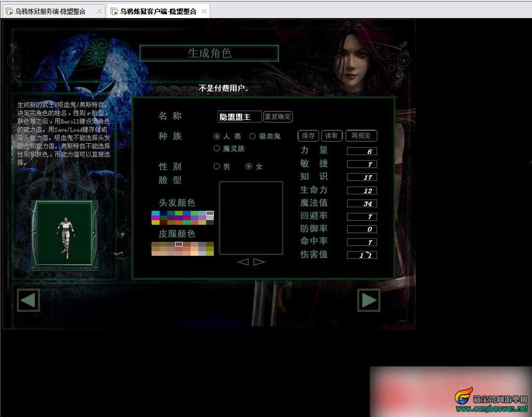This screenshot has width=532, height=417.
Task: Select female gender 女
Action: (x=248, y=166)
